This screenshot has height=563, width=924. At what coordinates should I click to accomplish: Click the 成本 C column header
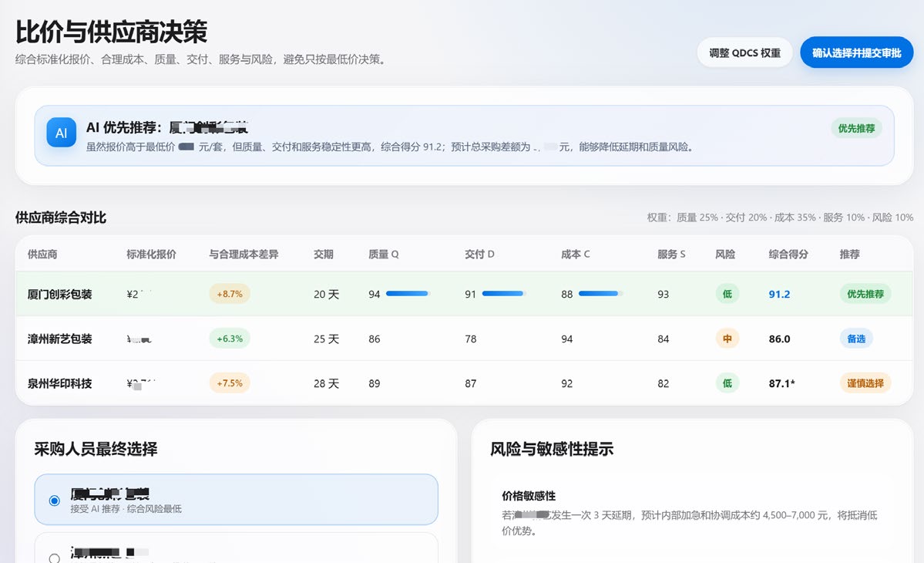(x=576, y=254)
